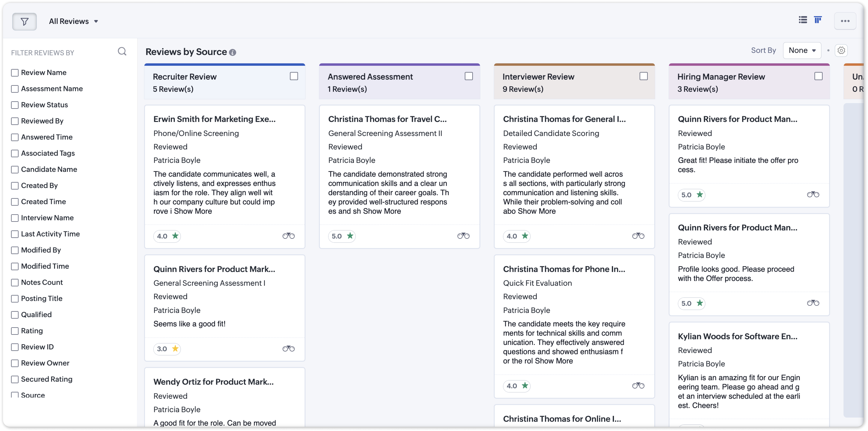Open kanban settings gear icon

(841, 51)
